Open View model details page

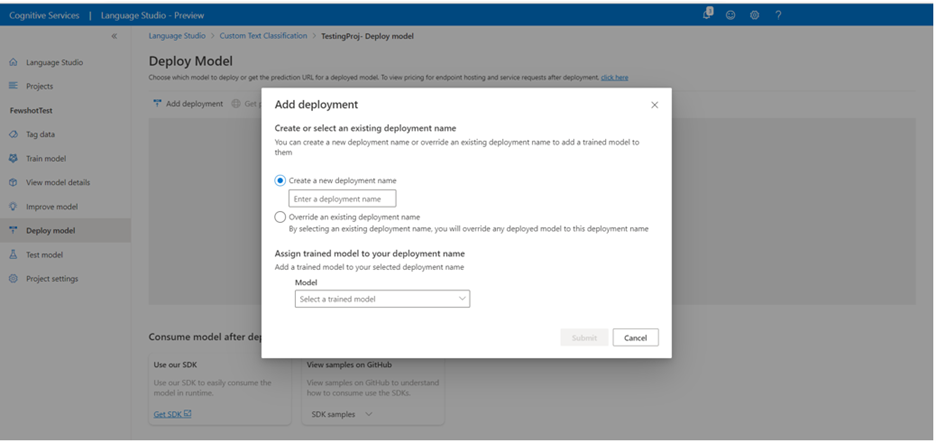coord(58,182)
